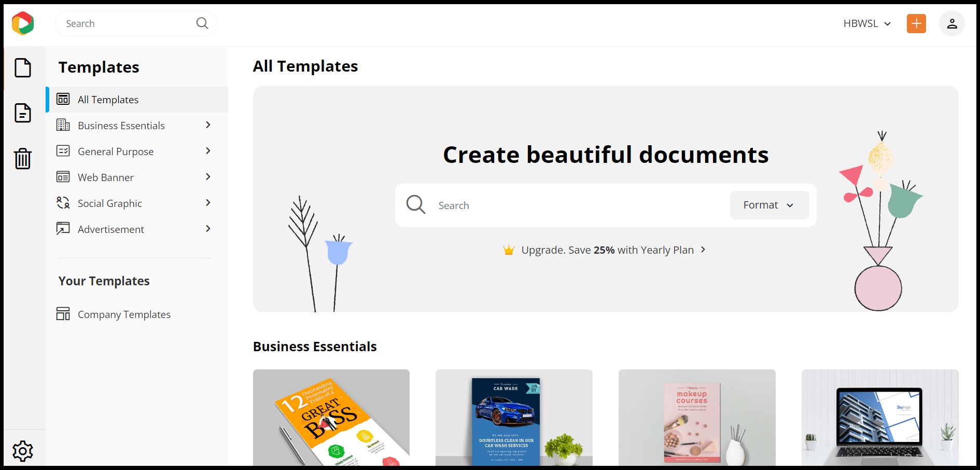Expand the HBWSL workspace dropdown

point(866,23)
